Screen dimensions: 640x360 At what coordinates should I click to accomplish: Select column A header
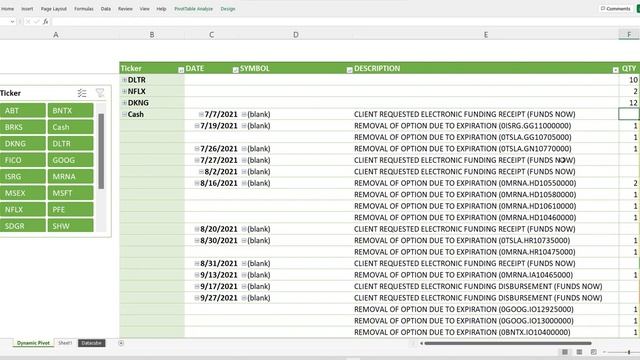coord(56,35)
